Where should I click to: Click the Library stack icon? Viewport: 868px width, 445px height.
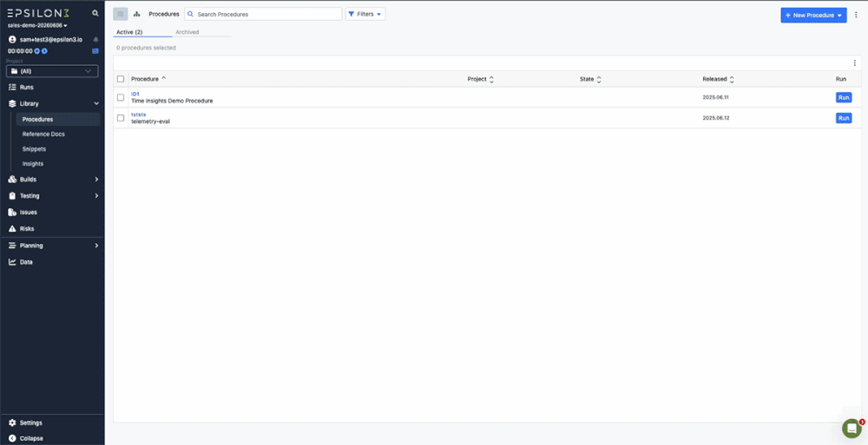pyautogui.click(x=12, y=103)
